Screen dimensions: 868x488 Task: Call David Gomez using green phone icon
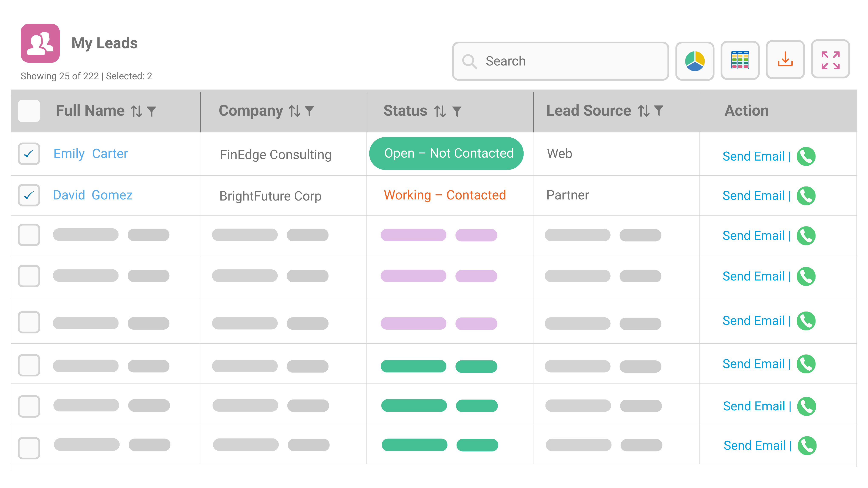point(806,196)
